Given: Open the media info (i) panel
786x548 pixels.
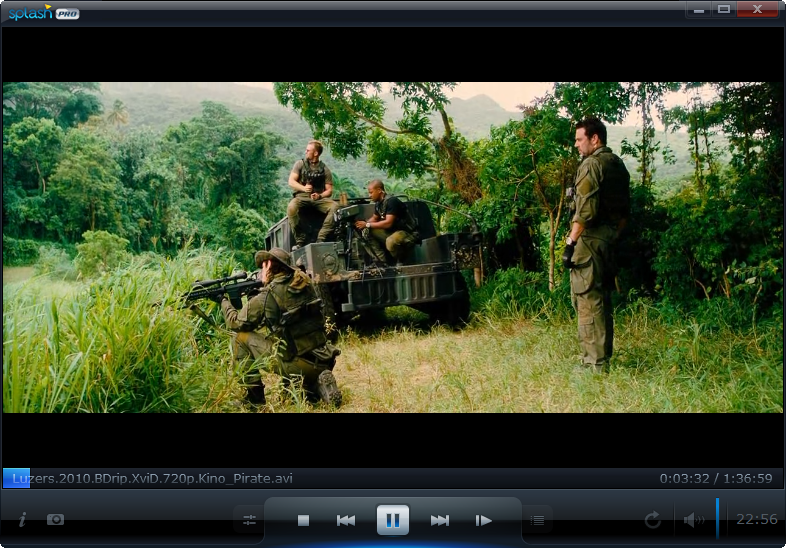Looking at the screenshot, I should pyautogui.click(x=22, y=519).
